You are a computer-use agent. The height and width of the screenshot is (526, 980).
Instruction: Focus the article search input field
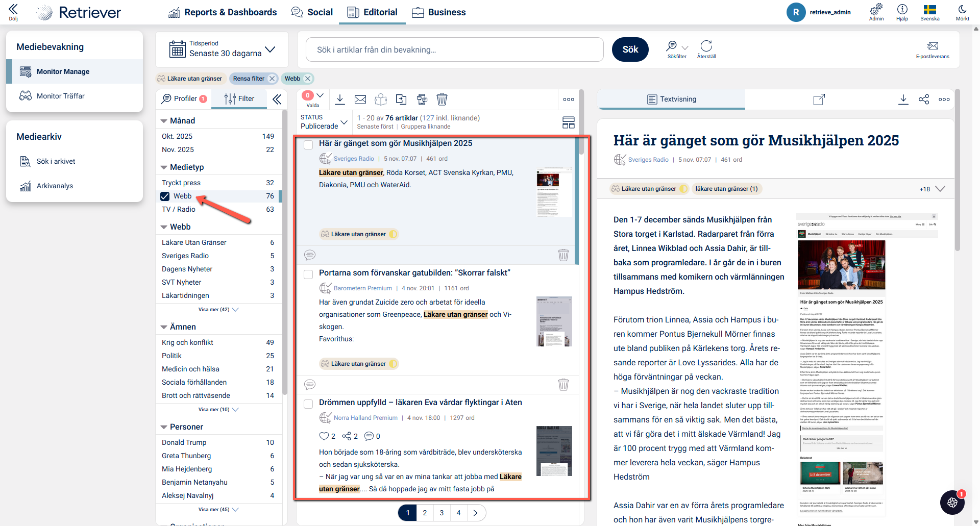(455, 49)
